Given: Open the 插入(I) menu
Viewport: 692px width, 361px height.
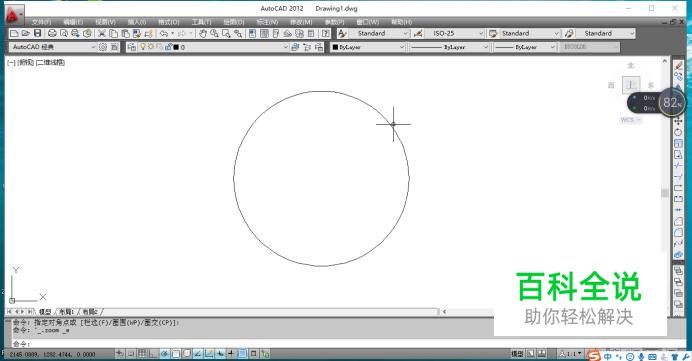Looking at the screenshot, I should click(x=137, y=22).
